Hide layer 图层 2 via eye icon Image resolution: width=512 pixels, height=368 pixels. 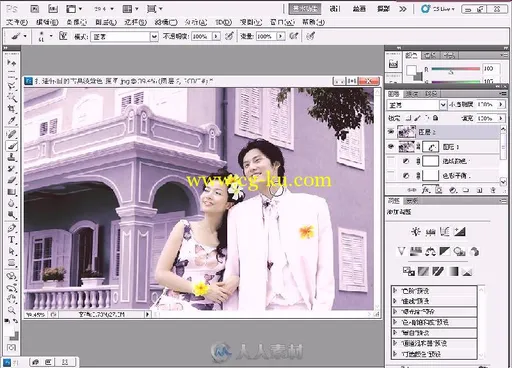[x=391, y=132]
